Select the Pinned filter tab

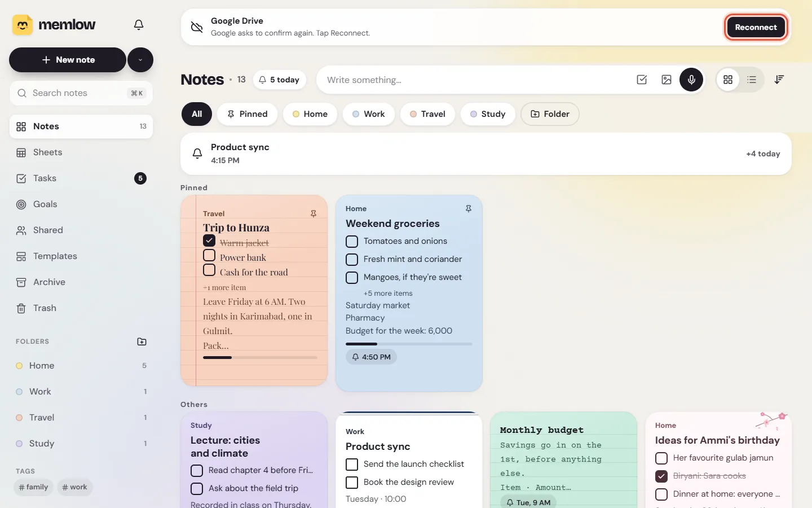pyautogui.click(x=248, y=114)
